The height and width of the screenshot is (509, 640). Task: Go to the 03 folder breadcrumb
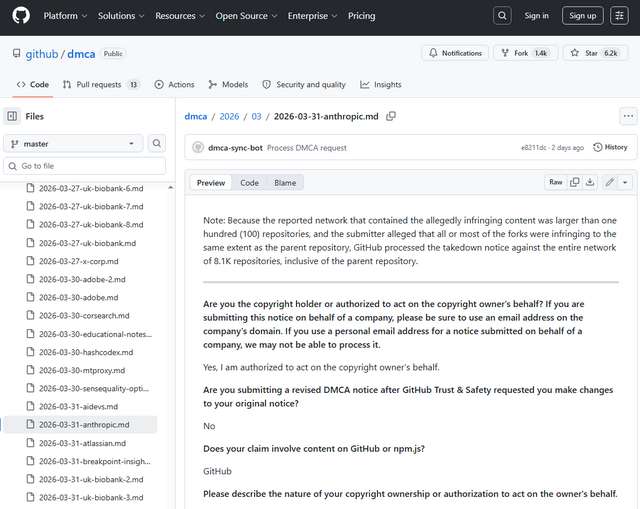256,116
